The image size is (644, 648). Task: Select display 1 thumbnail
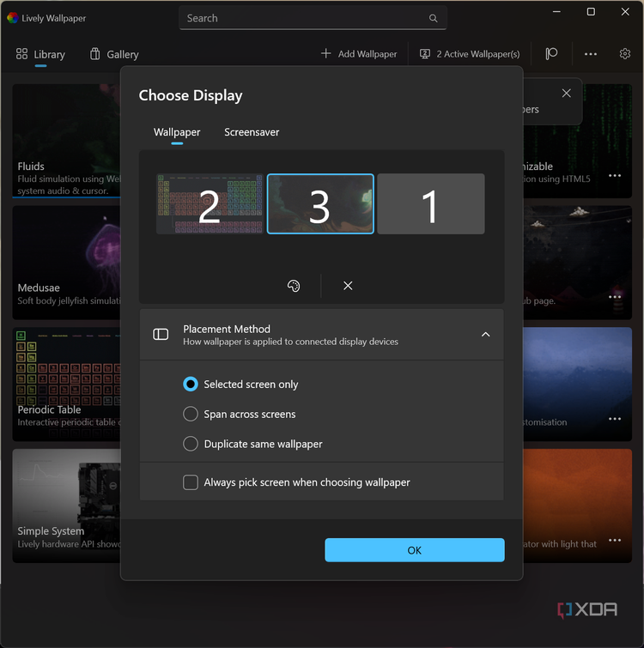click(431, 203)
